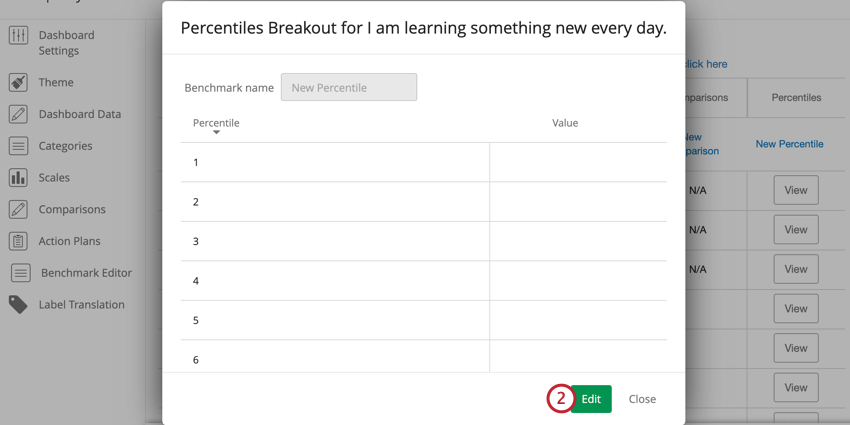
Task: Click the Action Plans clipboard icon
Action: [x=18, y=241]
